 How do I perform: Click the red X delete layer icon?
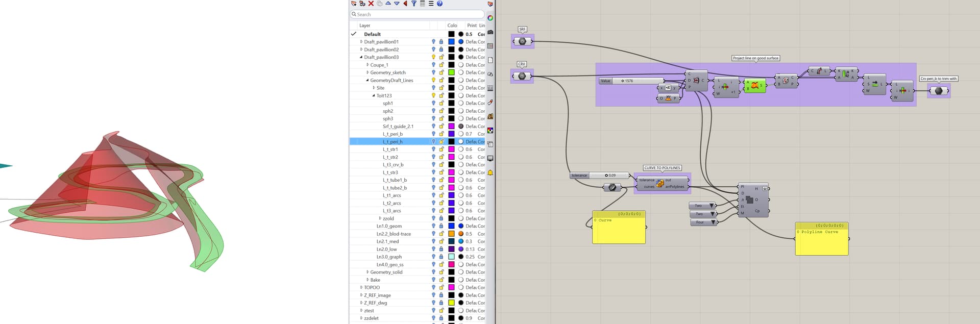371,4
